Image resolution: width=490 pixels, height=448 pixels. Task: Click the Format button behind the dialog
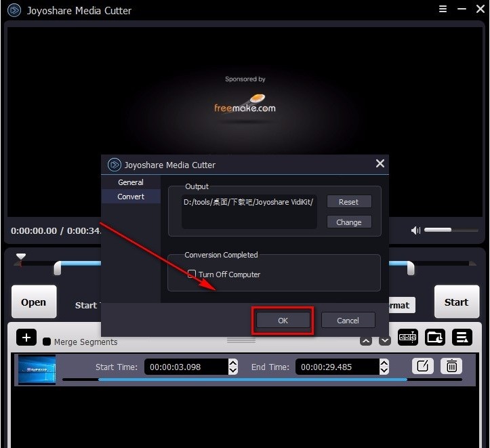(x=402, y=305)
